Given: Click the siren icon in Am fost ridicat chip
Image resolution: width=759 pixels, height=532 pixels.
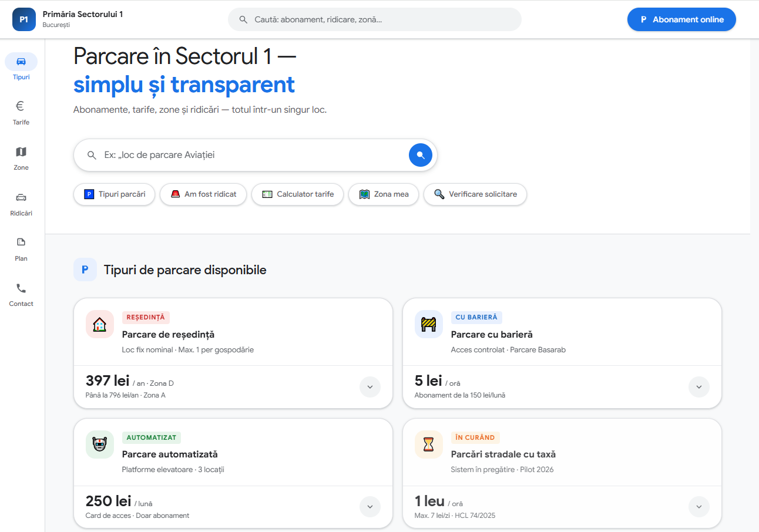Looking at the screenshot, I should (176, 194).
